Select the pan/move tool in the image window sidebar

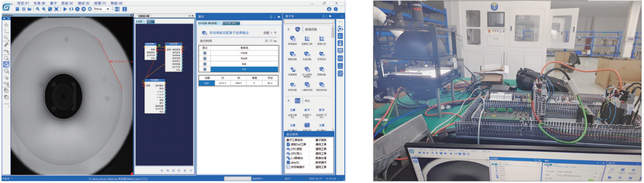[x=6, y=25]
